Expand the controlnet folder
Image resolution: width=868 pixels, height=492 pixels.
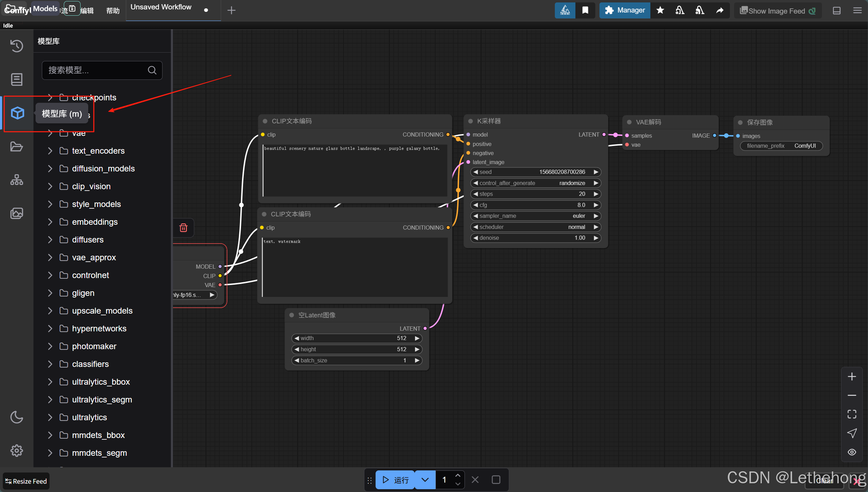coord(50,275)
